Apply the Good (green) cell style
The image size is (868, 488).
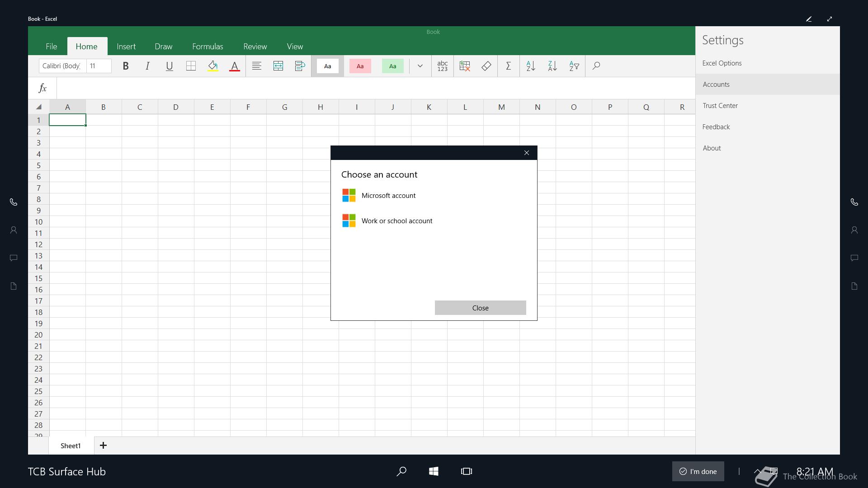[x=392, y=66]
